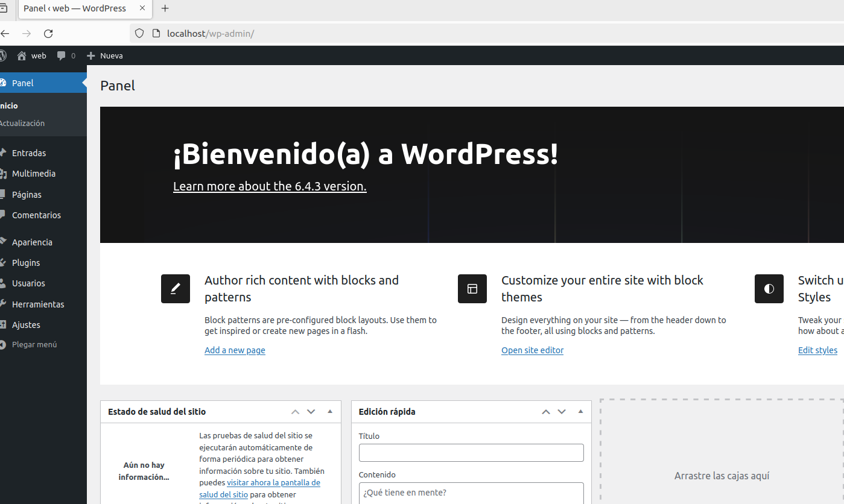Viewport: 844px width, 504px height.
Task: Go to Actualización submenu
Action: click(22, 123)
